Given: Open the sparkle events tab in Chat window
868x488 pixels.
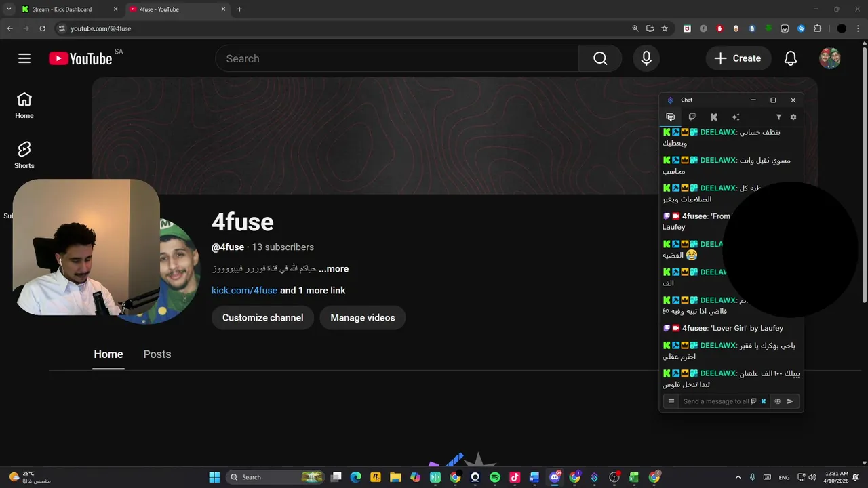Looking at the screenshot, I should (735, 117).
